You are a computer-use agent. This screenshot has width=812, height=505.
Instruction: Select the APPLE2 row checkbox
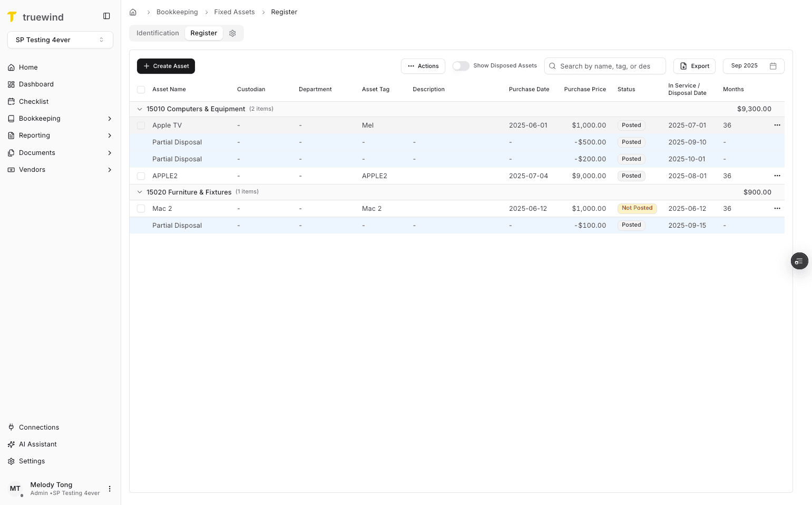(x=141, y=176)
